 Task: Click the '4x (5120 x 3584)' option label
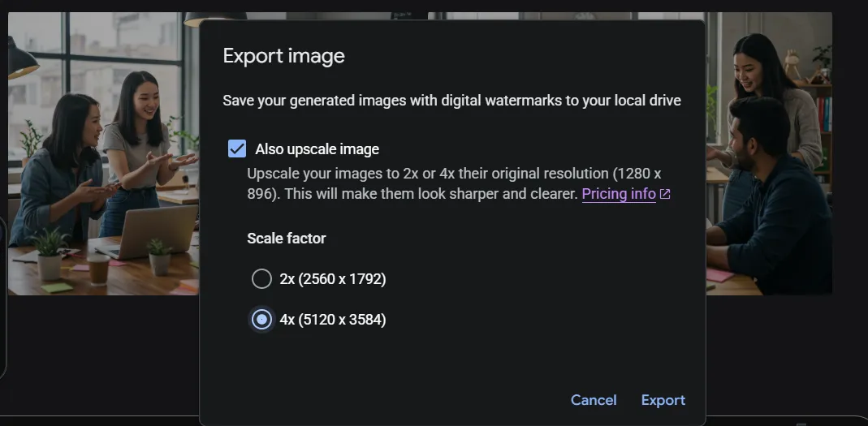click(332, 320)
